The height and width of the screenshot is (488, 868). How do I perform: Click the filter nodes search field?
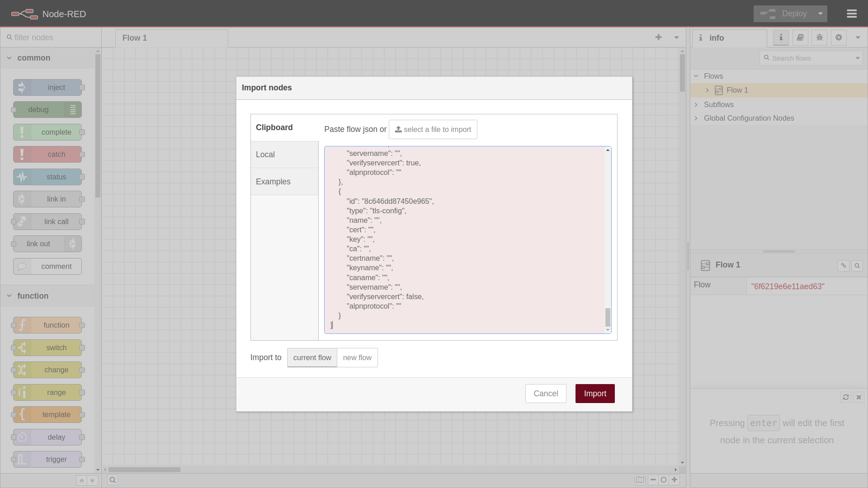[x=51, y=38]
